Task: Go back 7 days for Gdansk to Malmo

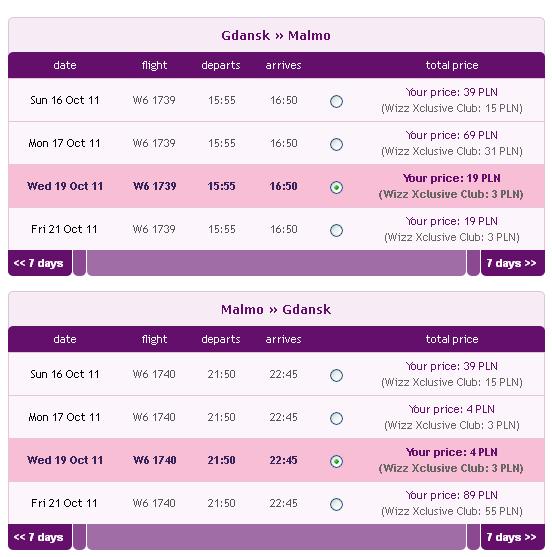Action: coord(40,263)
